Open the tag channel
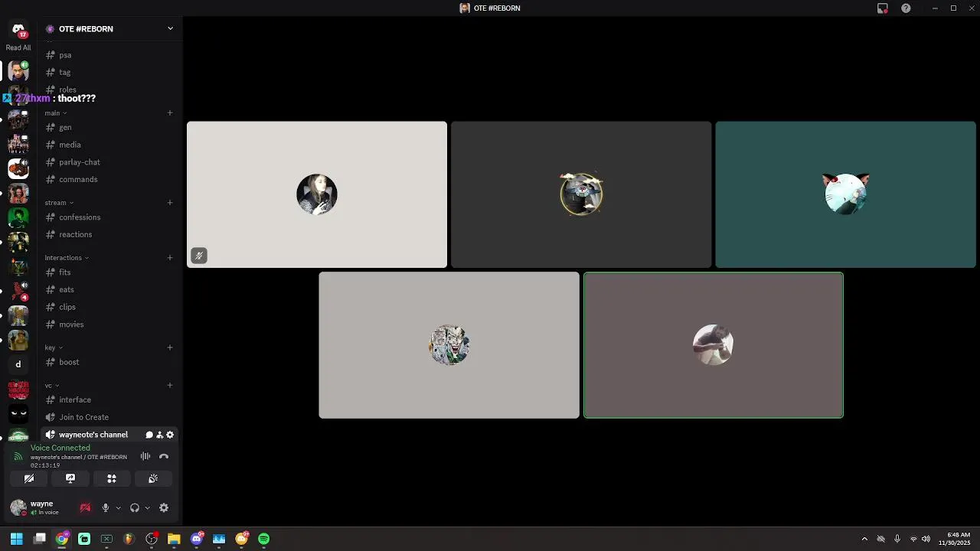Screen dimensions: 980x551 [110, 72]
